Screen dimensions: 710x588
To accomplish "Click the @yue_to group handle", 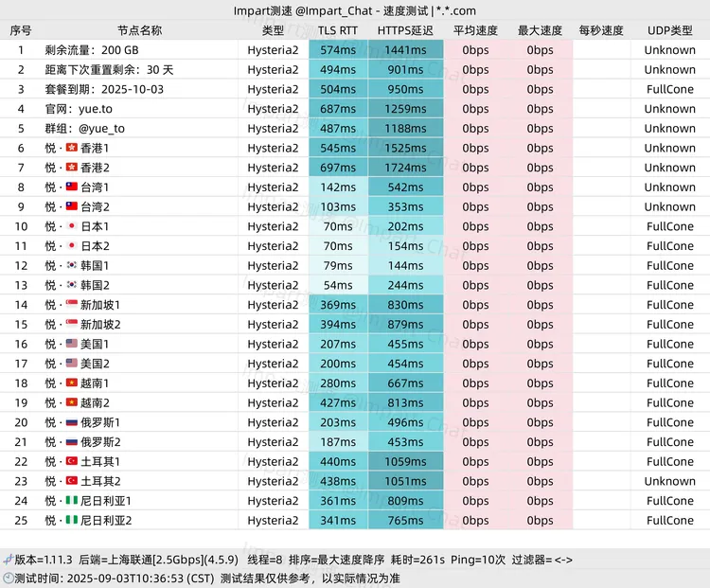I will pos(101,129).
